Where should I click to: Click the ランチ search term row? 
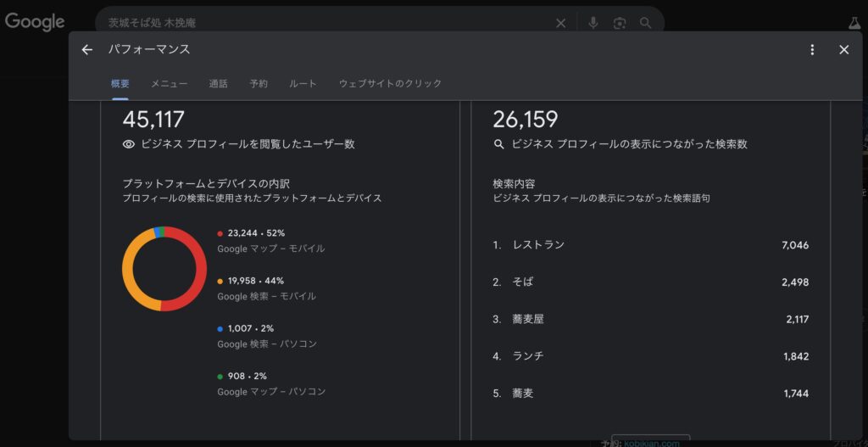[651, 356]
